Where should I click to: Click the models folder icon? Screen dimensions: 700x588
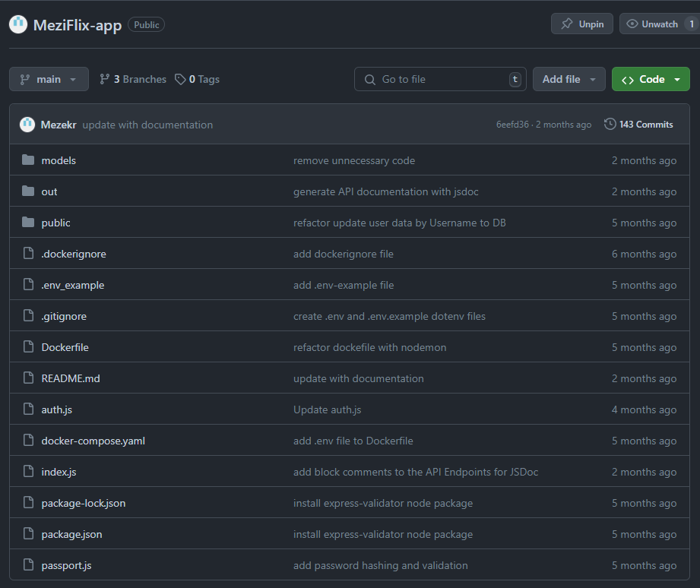pyautogui.click(x=28, y=160)
